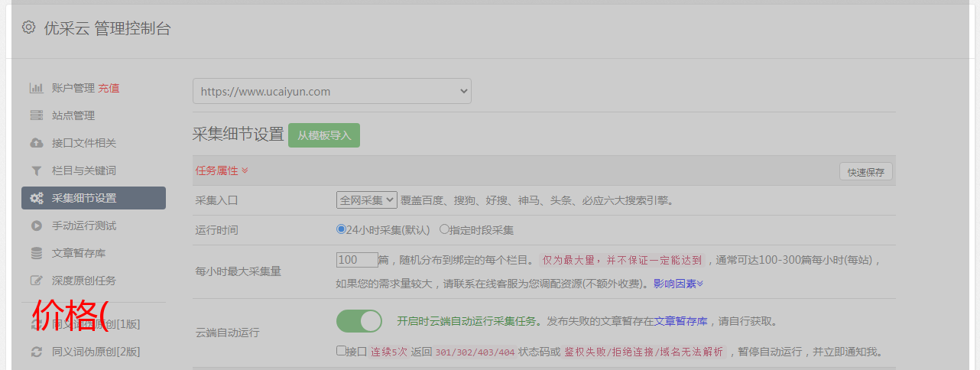Open 账户管理 in the sidebar
Image resolution: width=980 pixels, height=370 pixels.
click(x=73, y=88)
